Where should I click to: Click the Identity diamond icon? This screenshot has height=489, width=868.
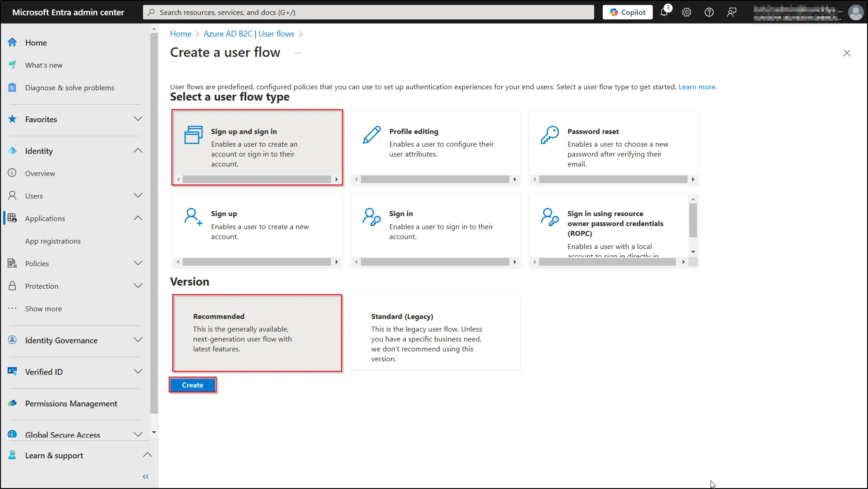click(12, 151)
